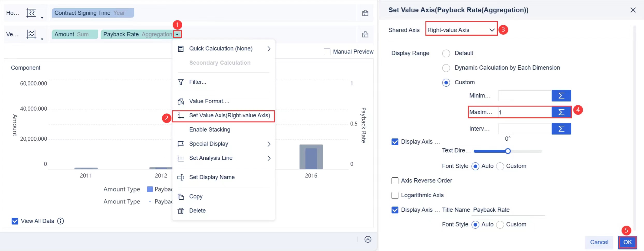Click the clear icon on Contract Signing Time row
This screenshot has height=251, width=644.
(x=365, y=13)
